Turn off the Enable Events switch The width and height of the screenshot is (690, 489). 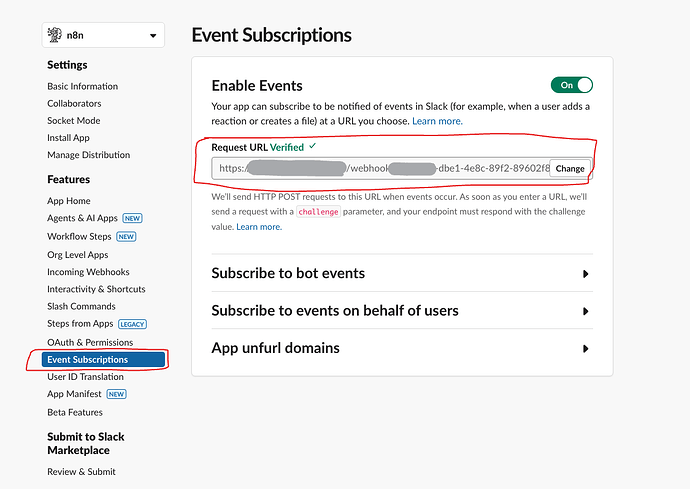click(572, 85)
